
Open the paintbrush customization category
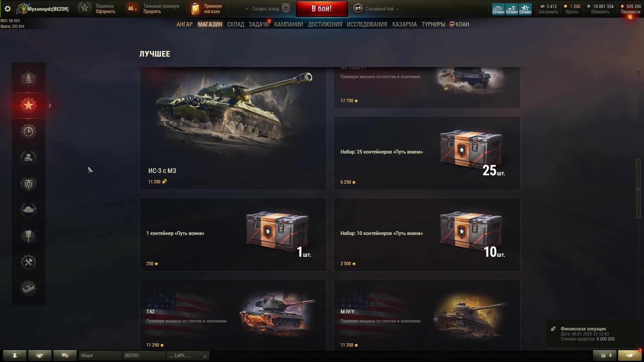pos(29,236)
